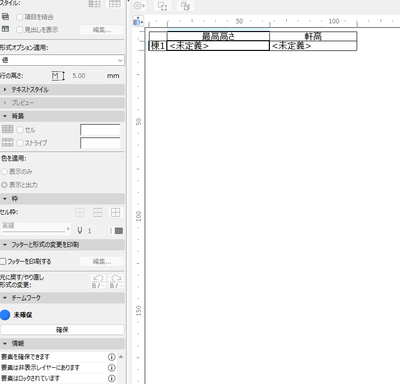
Task: Open the gear settings icon above the ruler
Action: click(139, 6)
